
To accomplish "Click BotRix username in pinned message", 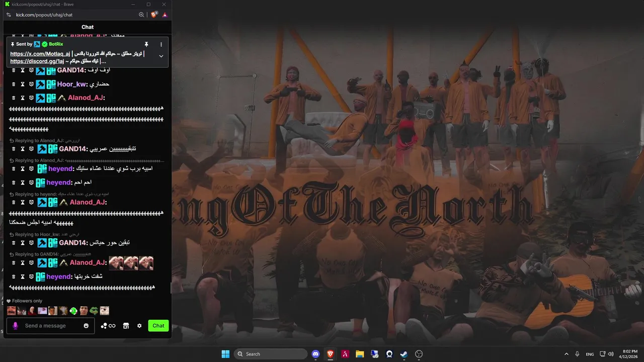I will (x=56, y=44).
